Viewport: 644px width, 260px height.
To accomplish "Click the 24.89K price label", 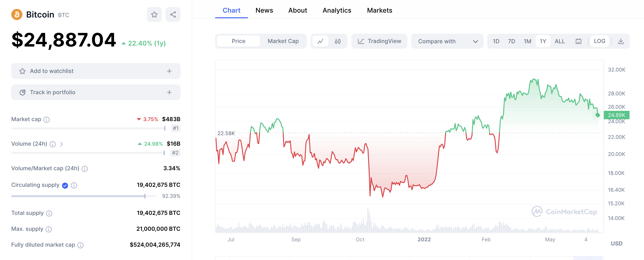I will tap(616, 115).
